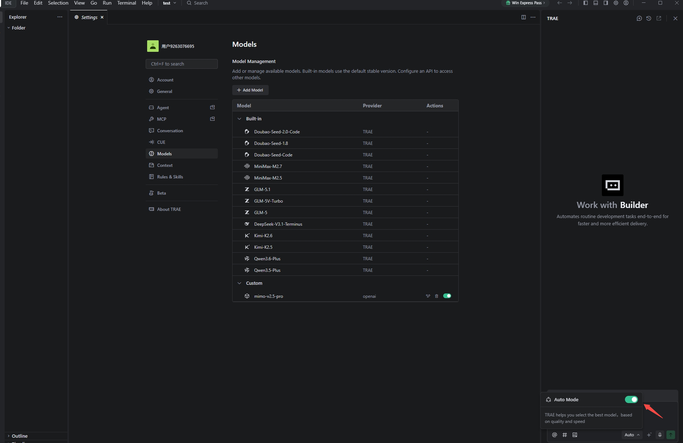Image resolution: width=683 pixels, height=443 pixels.
Task: Open Beta settings section
Action: tap(182, 193)
